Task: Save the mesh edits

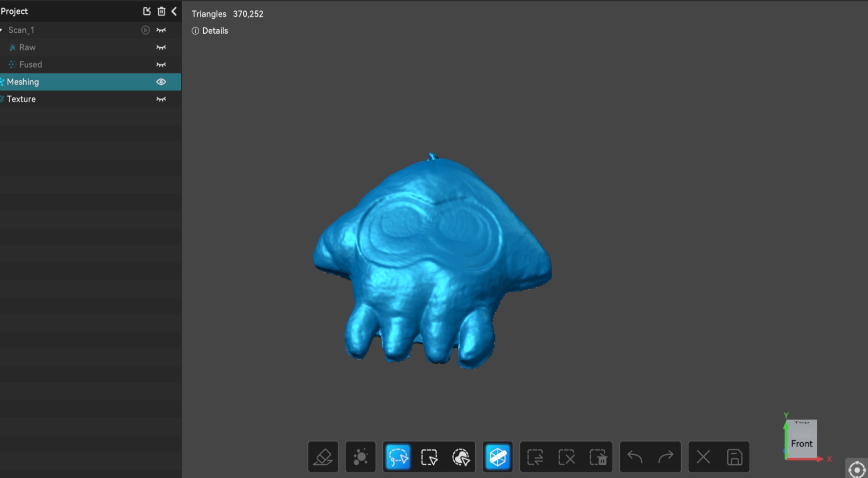Action: pos(735,457)
